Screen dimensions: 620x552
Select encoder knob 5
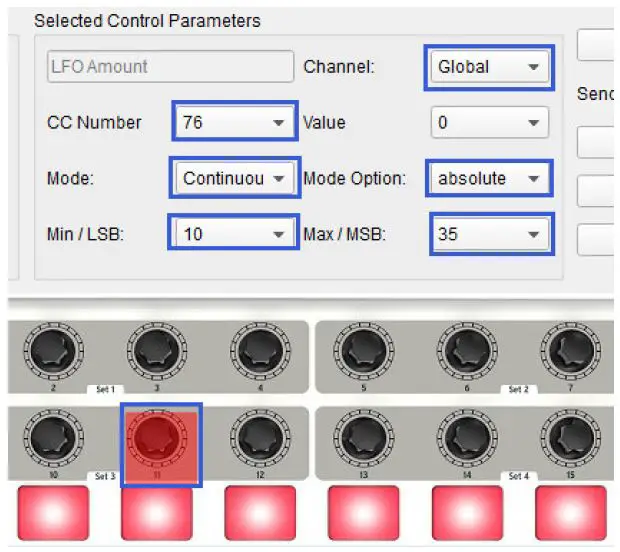click(364, 352)
